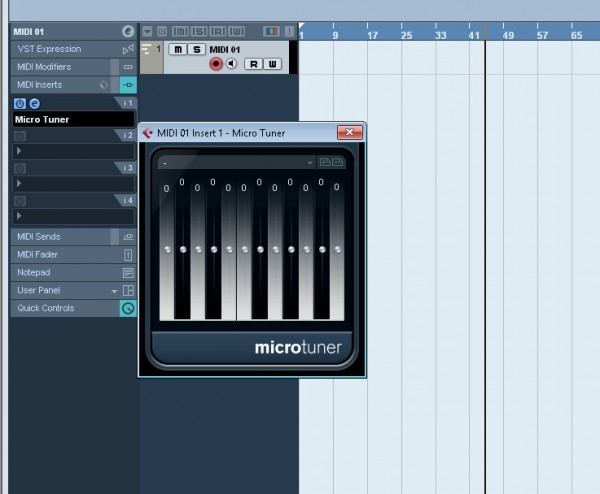Click the User Panel layout icon
The width and height of the screenshot is (600, 494).
(128, 290)
